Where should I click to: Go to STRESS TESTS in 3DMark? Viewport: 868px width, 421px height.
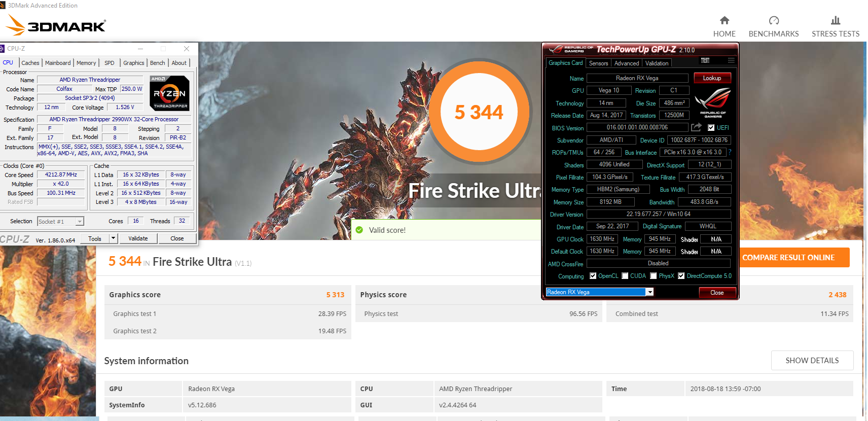(836, 33)
